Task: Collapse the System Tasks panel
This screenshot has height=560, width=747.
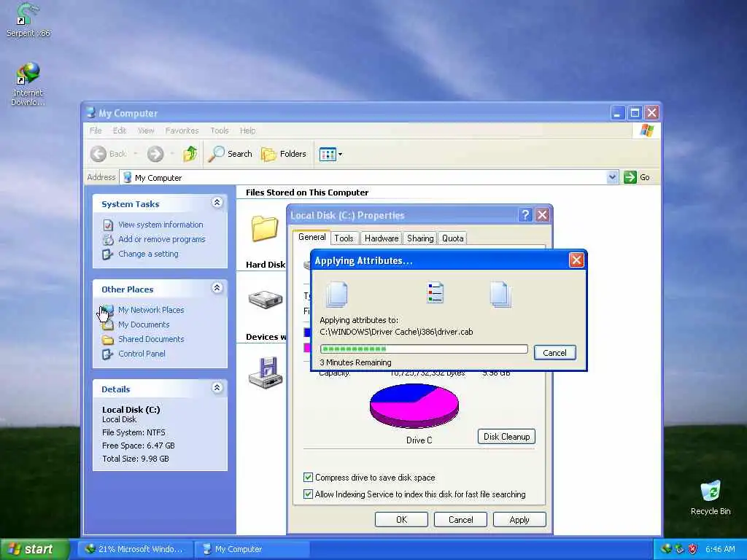Action: tap(217, 203)
